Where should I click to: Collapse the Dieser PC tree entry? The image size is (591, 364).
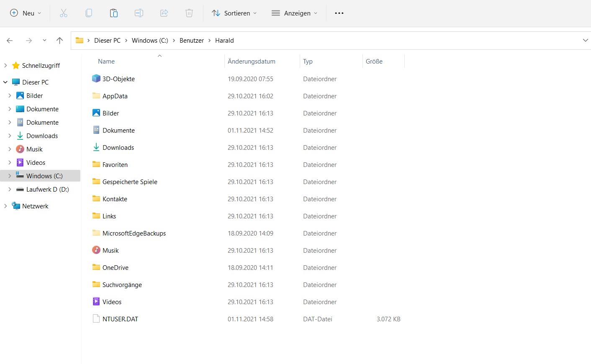[x=5, y=82]
